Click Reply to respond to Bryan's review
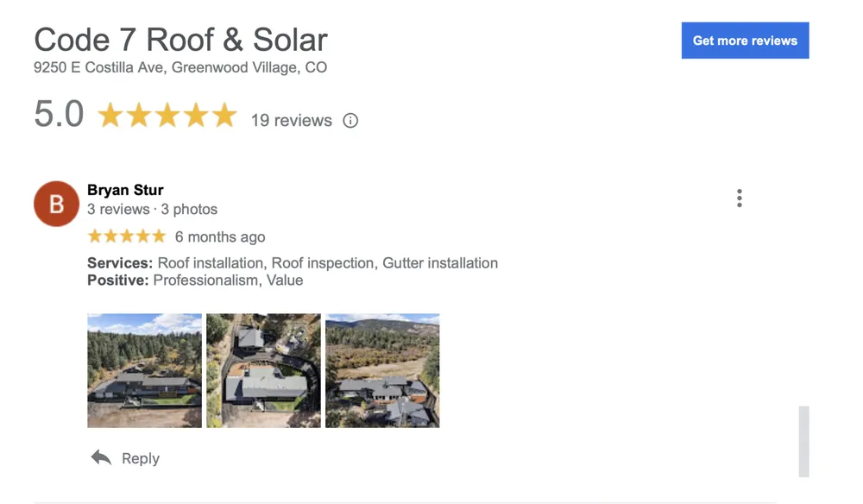Screen dimensions: 863x504 [x=141, y=458]
